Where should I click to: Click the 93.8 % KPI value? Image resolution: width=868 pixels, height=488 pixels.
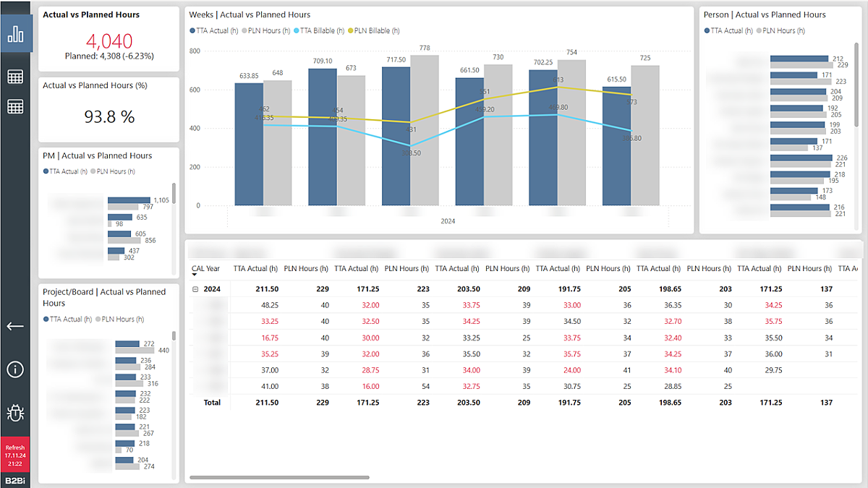[110, 116]
